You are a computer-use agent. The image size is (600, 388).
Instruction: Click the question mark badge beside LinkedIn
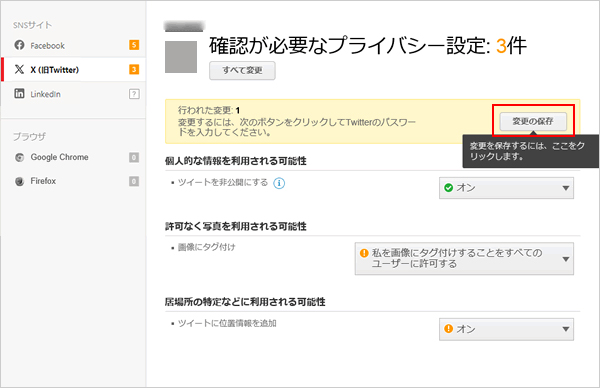click(x=134, y=94)
